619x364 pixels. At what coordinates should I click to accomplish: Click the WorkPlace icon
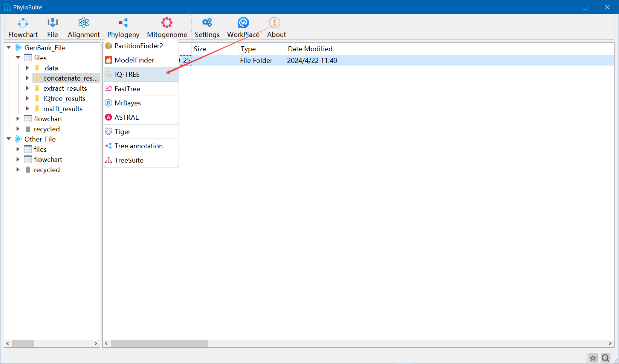pyautogui.click(x=243, y=23)
